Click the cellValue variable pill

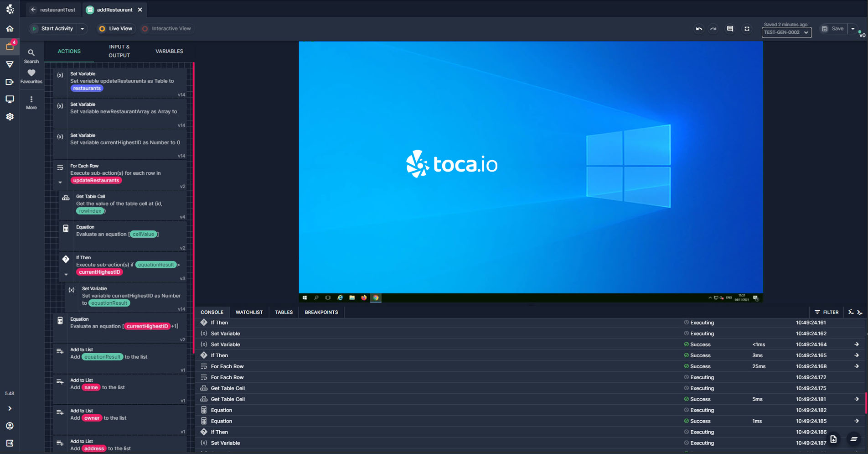tap(143, 235)
